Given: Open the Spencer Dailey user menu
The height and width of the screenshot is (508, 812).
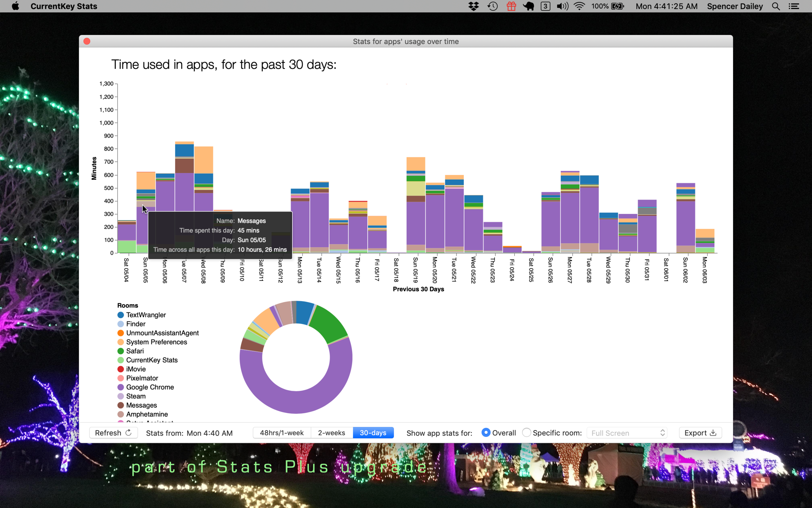Looking at the screenshot, I should point(735,6).
